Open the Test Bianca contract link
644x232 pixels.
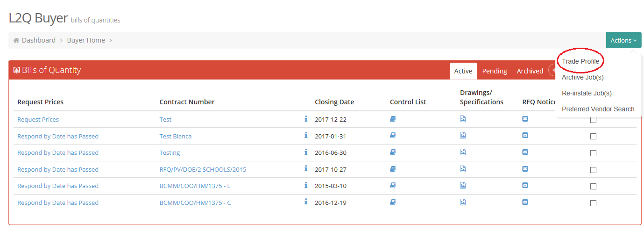point(176,136)
